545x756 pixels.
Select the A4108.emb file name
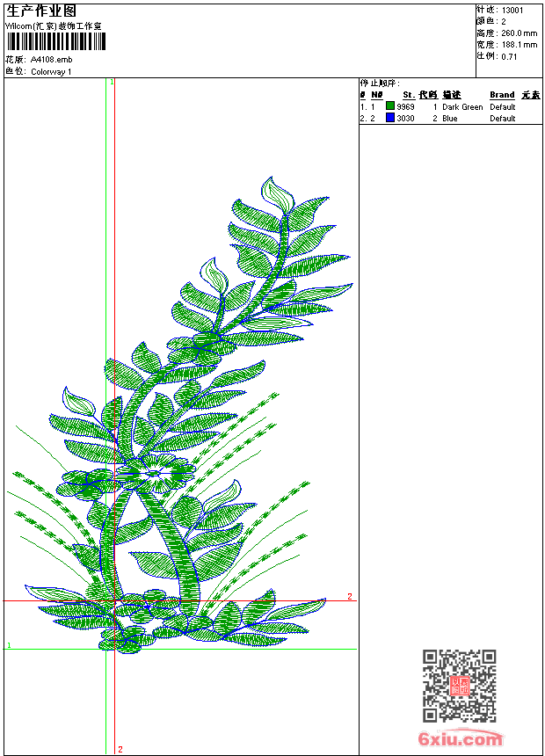(53, 60)
